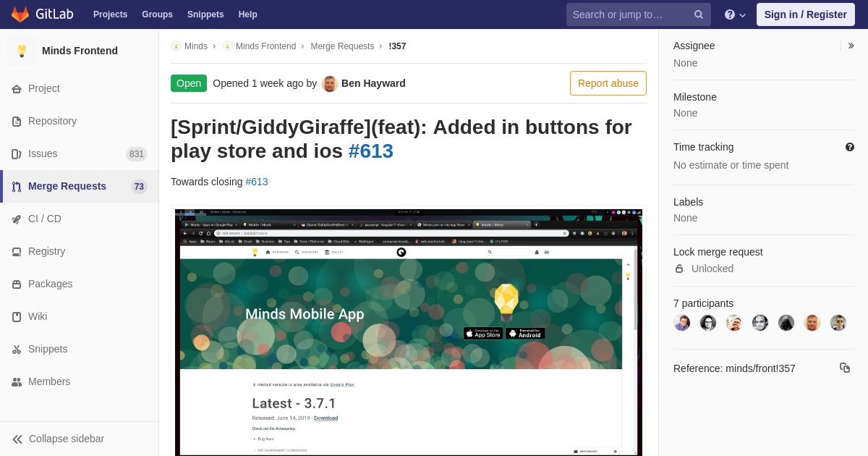Click the Sign in / Register button

pos(805,14)
